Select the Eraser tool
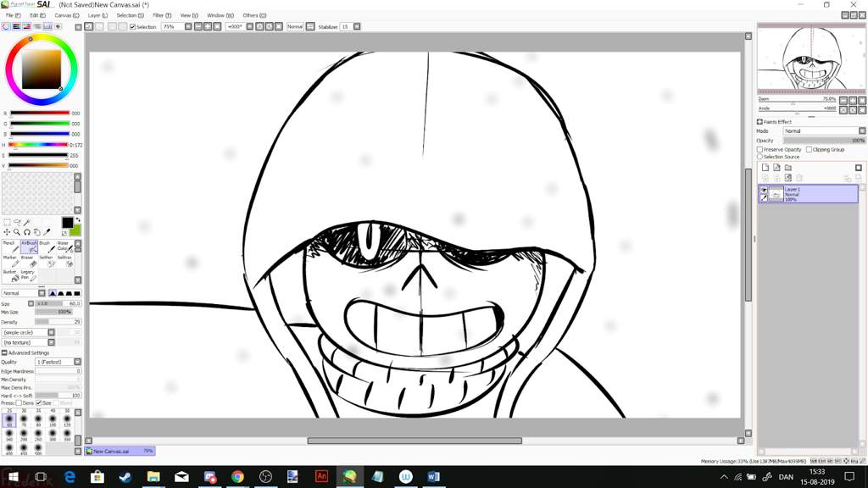 29,261
